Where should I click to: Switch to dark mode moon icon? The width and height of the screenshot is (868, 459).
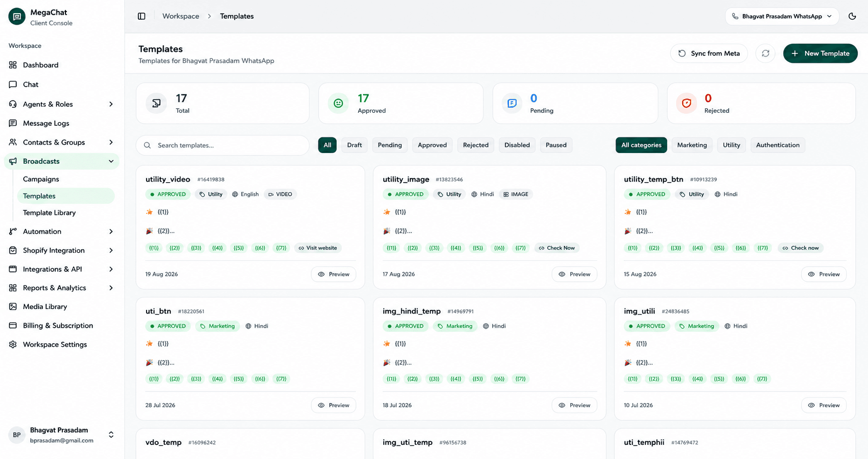pos(852,16)
